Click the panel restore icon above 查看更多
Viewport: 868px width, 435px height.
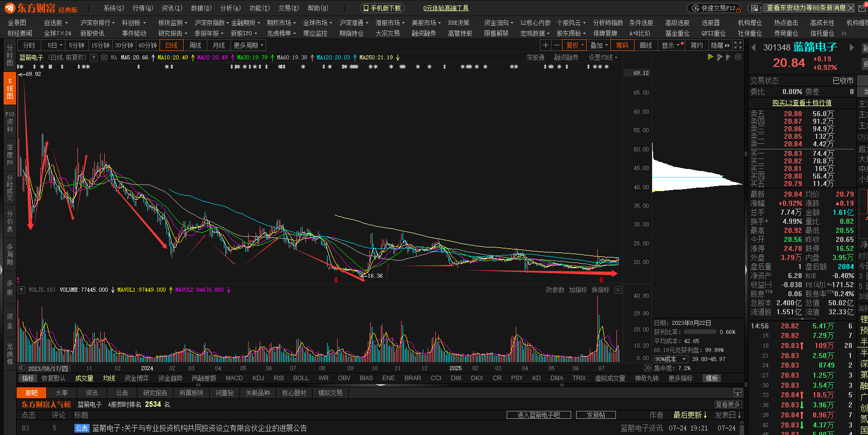click(738, 393)
